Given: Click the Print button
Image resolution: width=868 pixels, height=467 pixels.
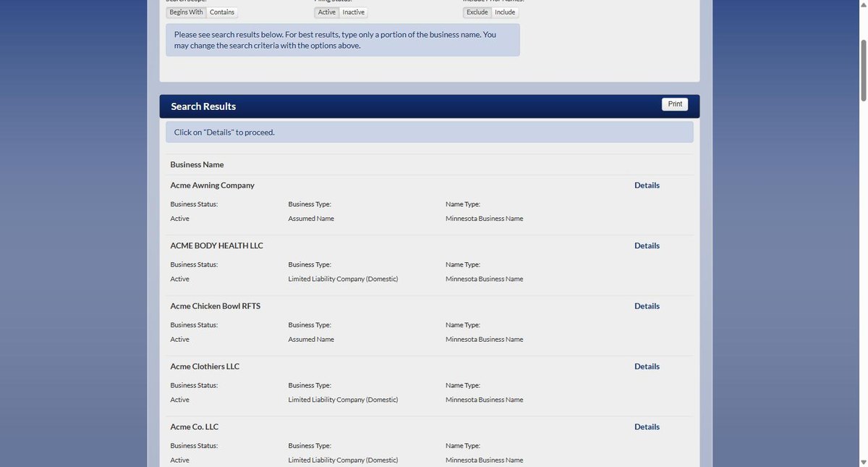Looking at the screenshot, I should (x=675, y=104).
